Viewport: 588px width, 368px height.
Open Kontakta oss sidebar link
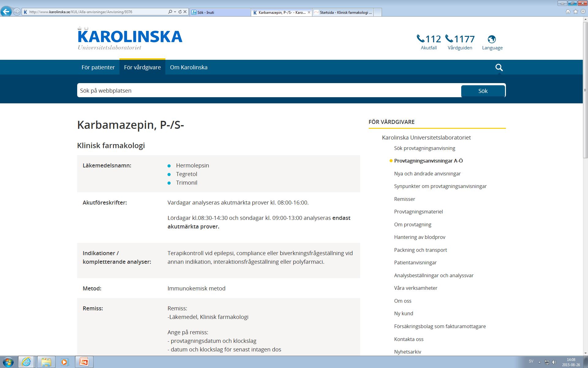(x=409, y=339)
